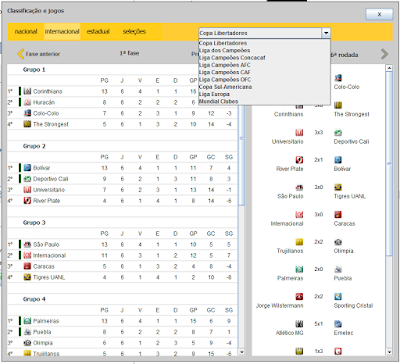Image resolution: width=400 pixels, height=364 pixels.
Task: Click the Grupo 1 heading
Action: (x=34, y=70)
